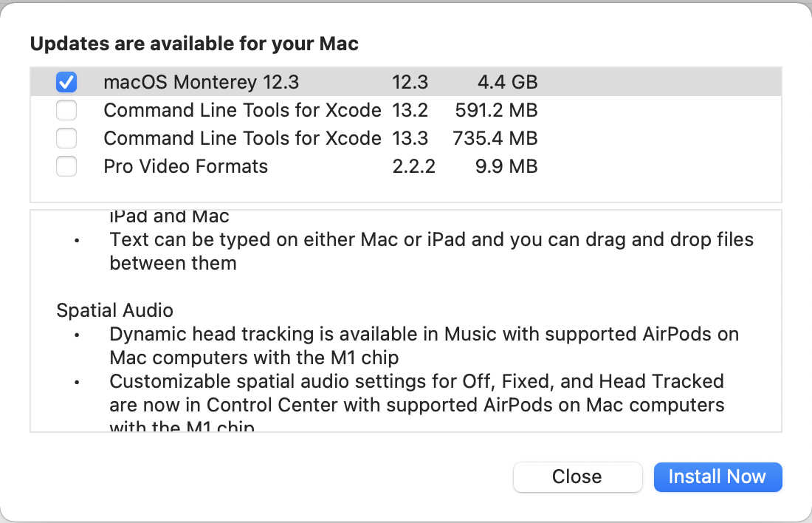This screenshot has height=523, width=812.
Task: Click version 2.2.2 of Pro Video Formats
Action: [x=413, y=166]
